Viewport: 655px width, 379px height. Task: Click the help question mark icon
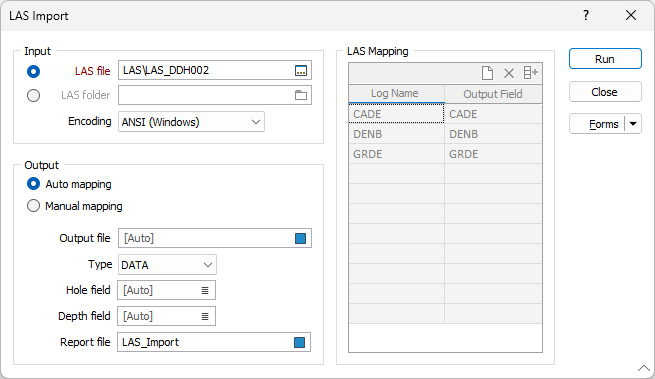pyautogui.click(x=586, y=15)
